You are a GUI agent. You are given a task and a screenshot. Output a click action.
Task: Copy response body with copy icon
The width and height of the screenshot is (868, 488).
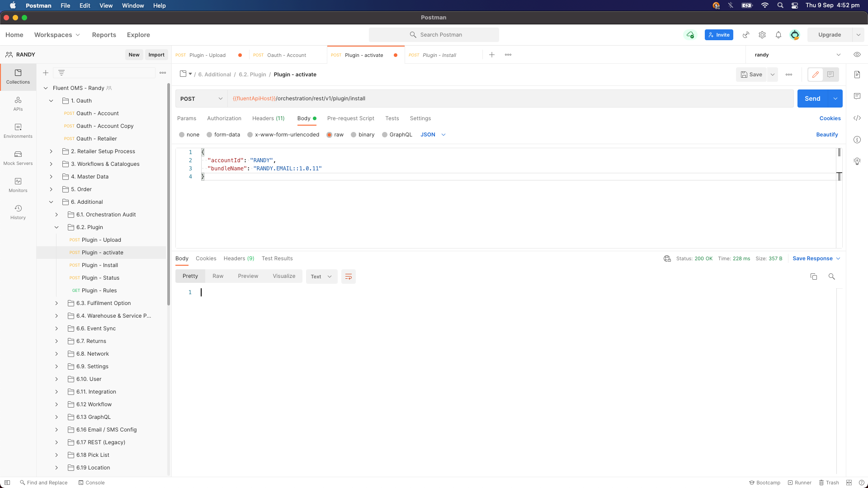coord(813,277)
